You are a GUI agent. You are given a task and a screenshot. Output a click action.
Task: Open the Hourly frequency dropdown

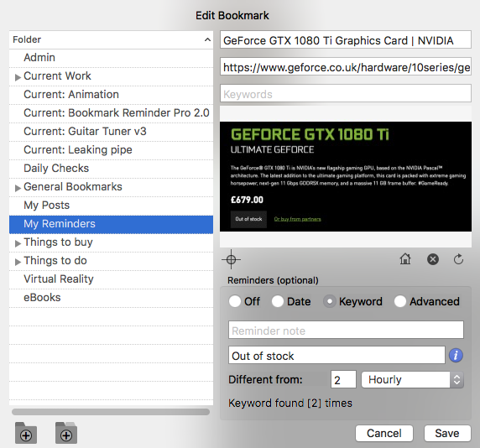click(x=413, y=380)
